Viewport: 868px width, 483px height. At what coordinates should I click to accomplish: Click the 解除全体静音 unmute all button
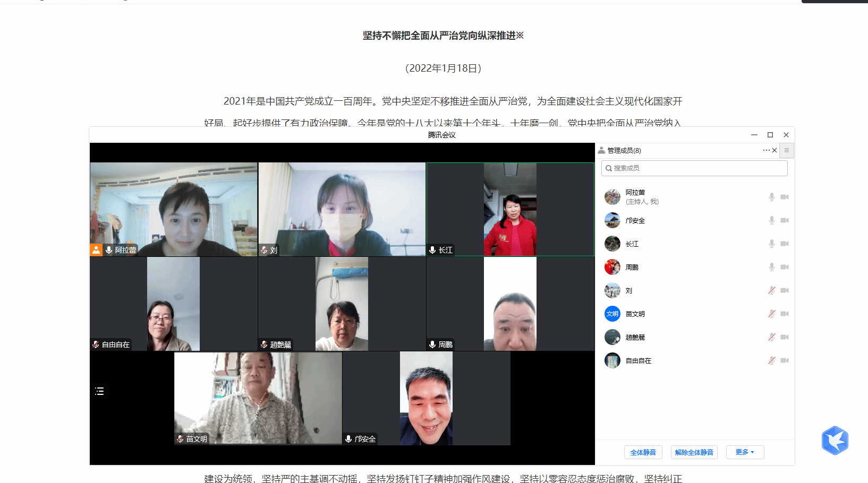pyautogui.click(x=694, y=452)
